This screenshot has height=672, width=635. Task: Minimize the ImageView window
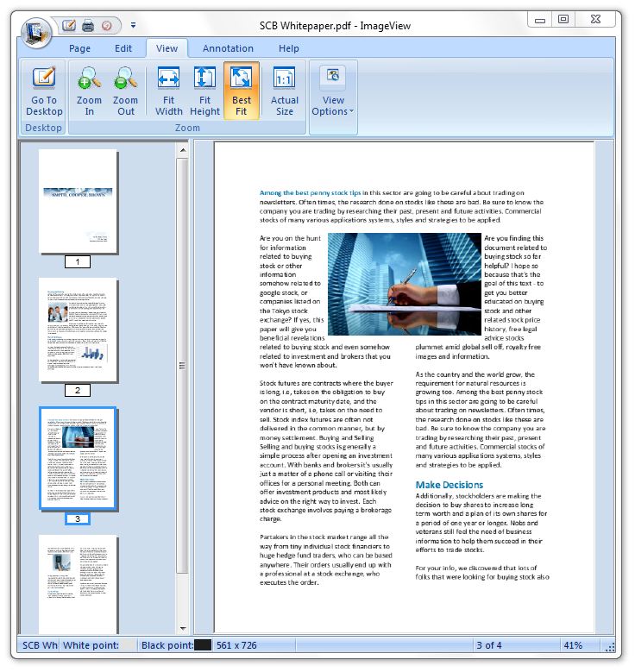pyautogui.click(x=540, y=20)
